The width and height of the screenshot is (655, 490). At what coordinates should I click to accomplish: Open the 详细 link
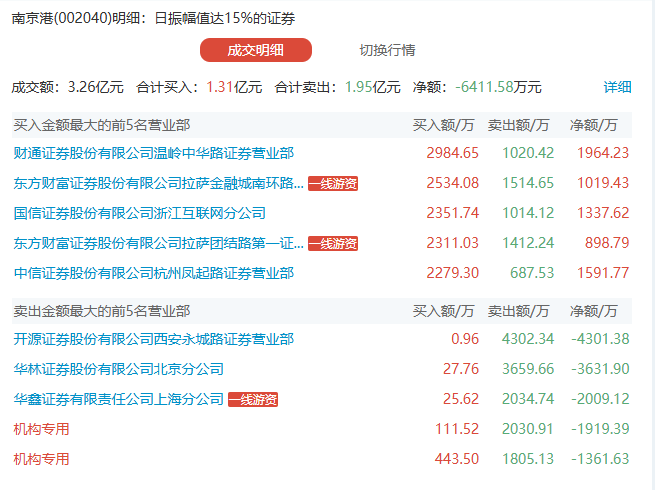pyautogui.click(x=617, y=87)
